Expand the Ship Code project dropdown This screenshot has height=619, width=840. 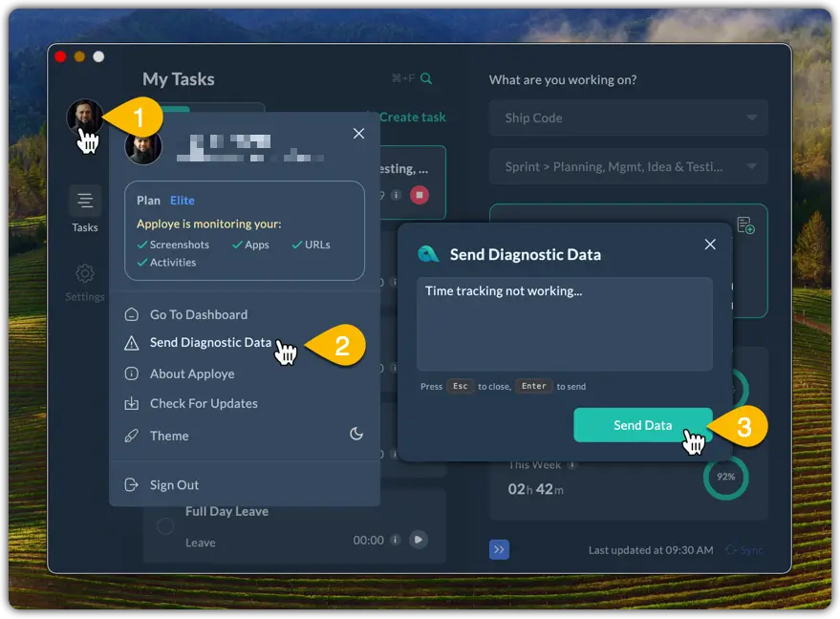pos(748,118)
